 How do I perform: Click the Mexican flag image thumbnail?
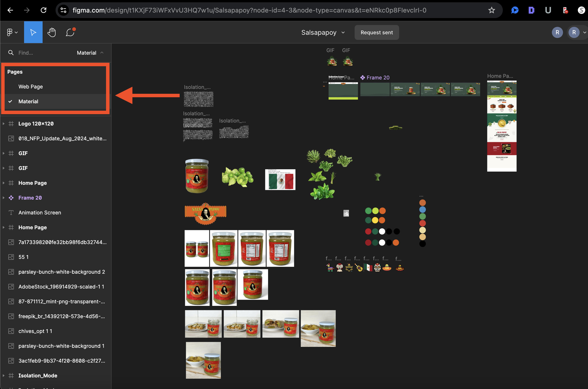click(280, 180)
